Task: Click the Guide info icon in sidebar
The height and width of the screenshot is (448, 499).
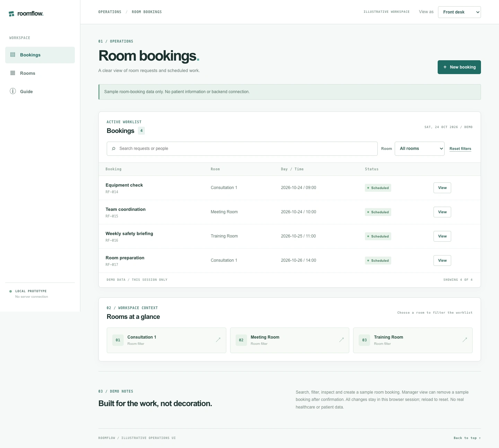Action: pos(13,91)
